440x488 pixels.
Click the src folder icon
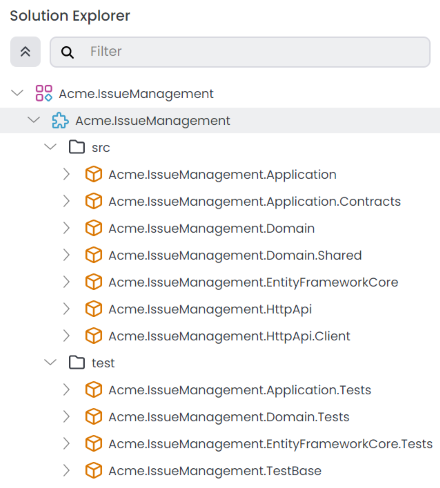[x=77, y=147]
